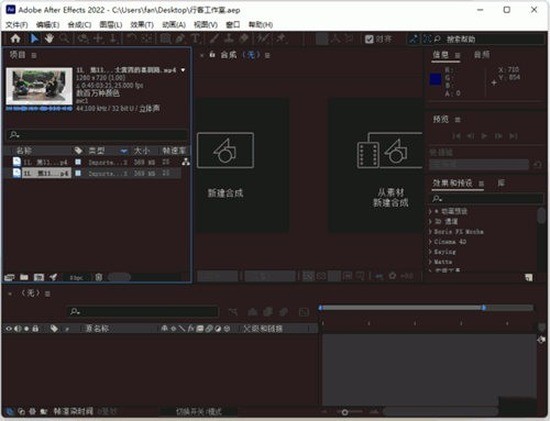Select the Type text tool
This screenshot has height=421, width=550.
195,38
